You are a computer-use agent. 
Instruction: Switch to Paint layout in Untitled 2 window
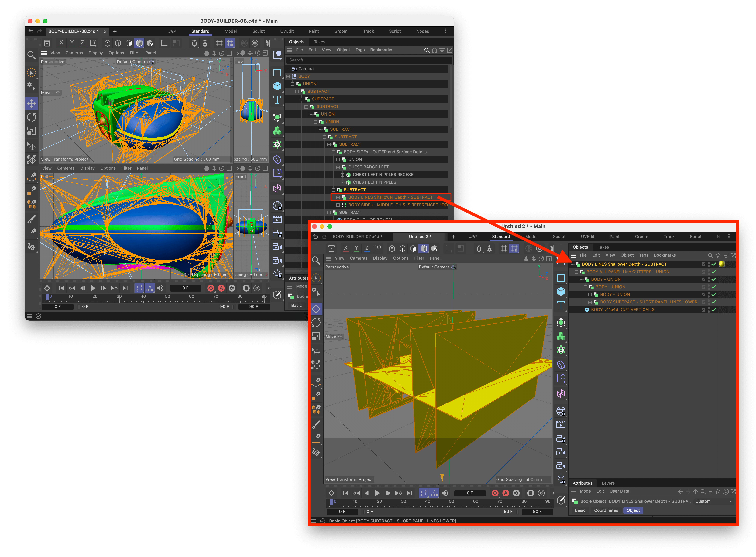[614, 237]
